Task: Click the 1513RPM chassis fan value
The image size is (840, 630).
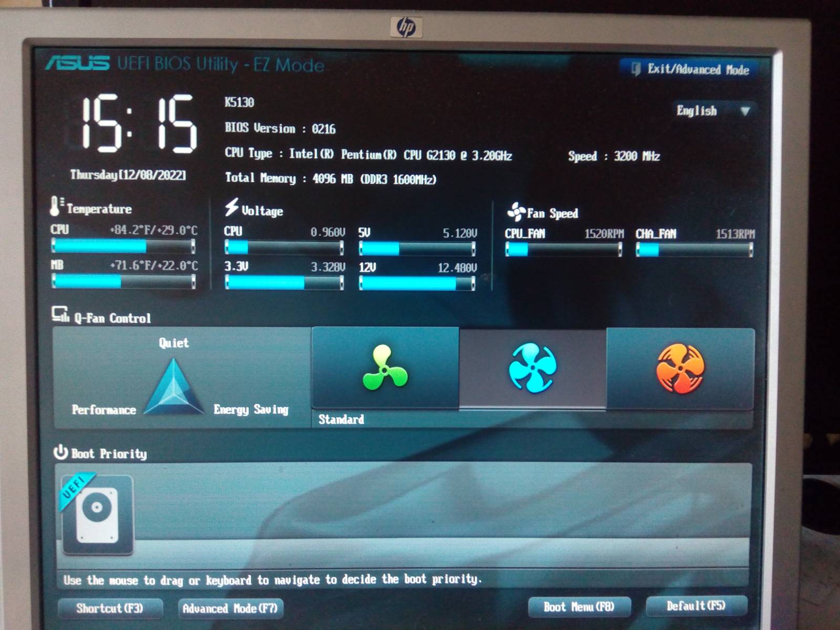Action: pyautogui.click(x=735, y=234)
